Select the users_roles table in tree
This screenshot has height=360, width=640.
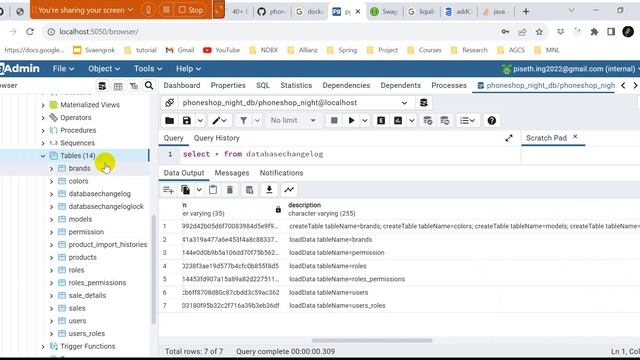87,334
